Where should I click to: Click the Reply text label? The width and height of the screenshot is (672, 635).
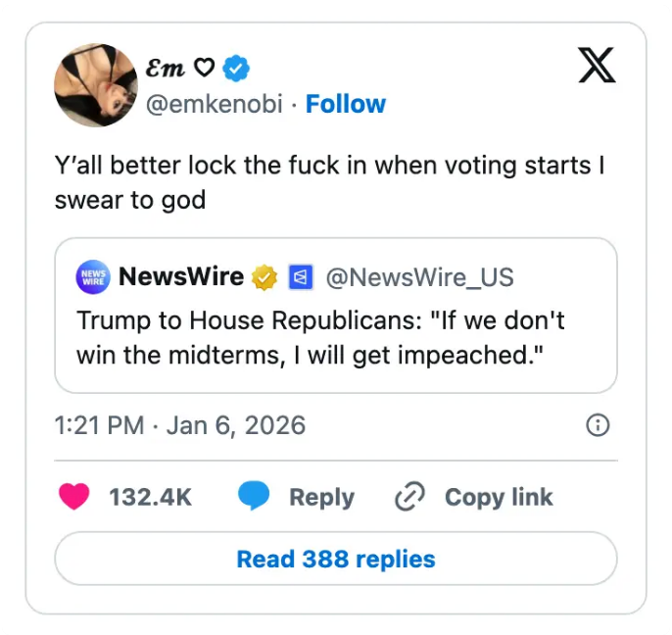(x=321, y=497)
